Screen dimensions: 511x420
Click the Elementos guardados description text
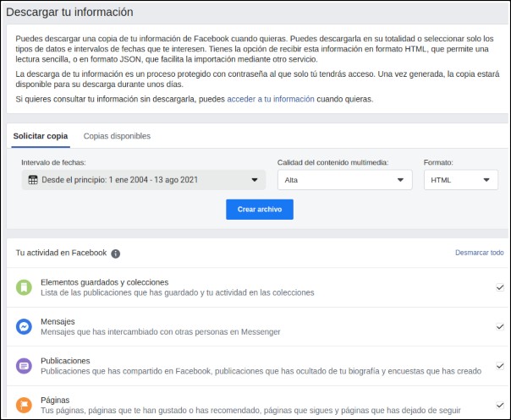[x=178, y=292]
